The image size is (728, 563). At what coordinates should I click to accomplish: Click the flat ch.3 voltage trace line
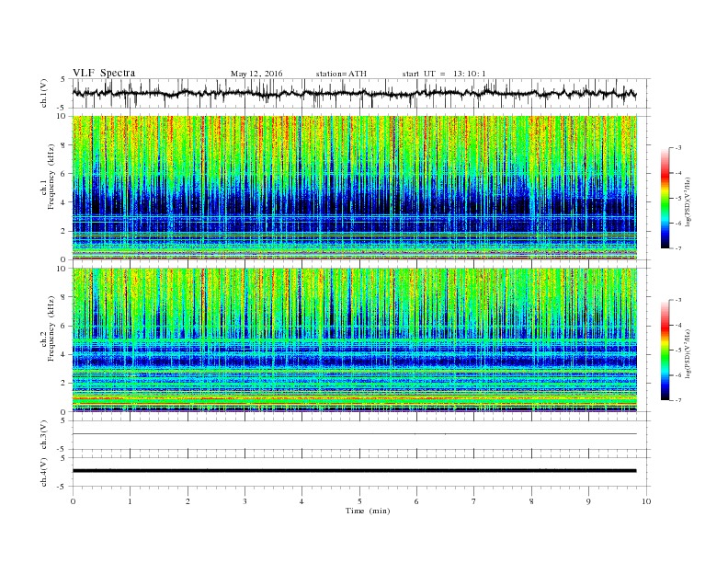pyautogui.click(x=355, y=434)
